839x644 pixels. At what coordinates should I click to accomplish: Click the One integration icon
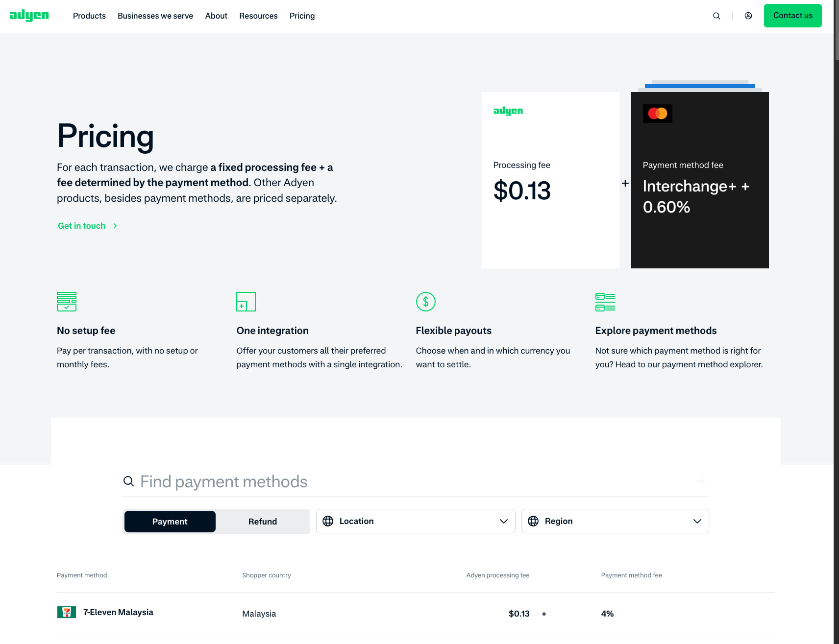(246, 302)
